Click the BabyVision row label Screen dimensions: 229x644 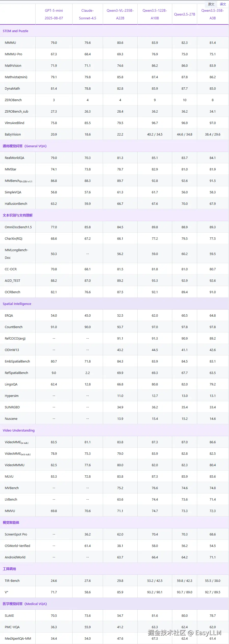coord(13,134)
